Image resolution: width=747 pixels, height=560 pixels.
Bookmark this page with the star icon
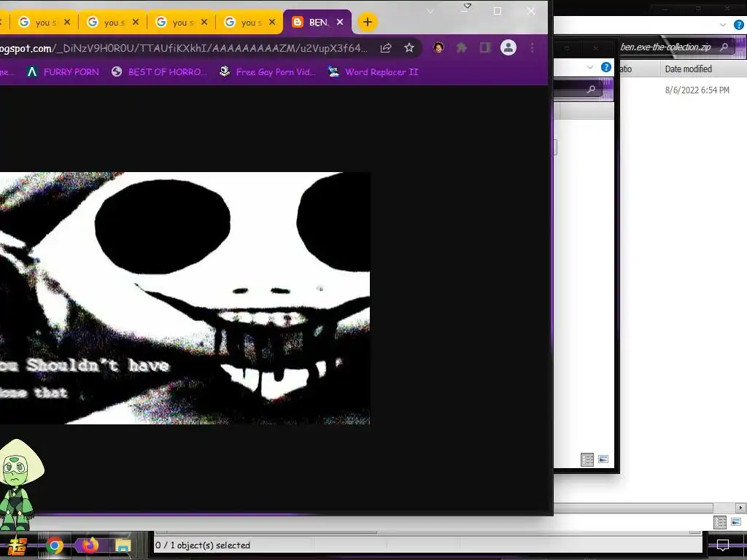click(x=409, y=47)
